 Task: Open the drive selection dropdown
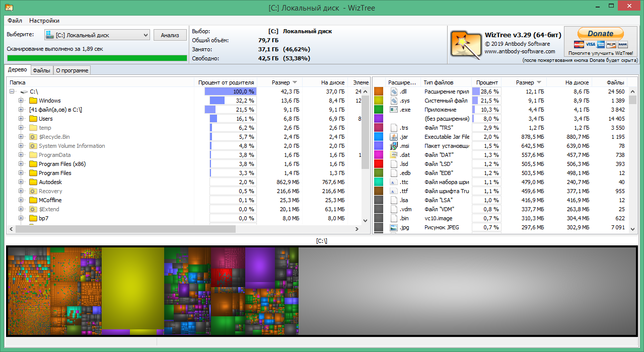pos(146,35)
